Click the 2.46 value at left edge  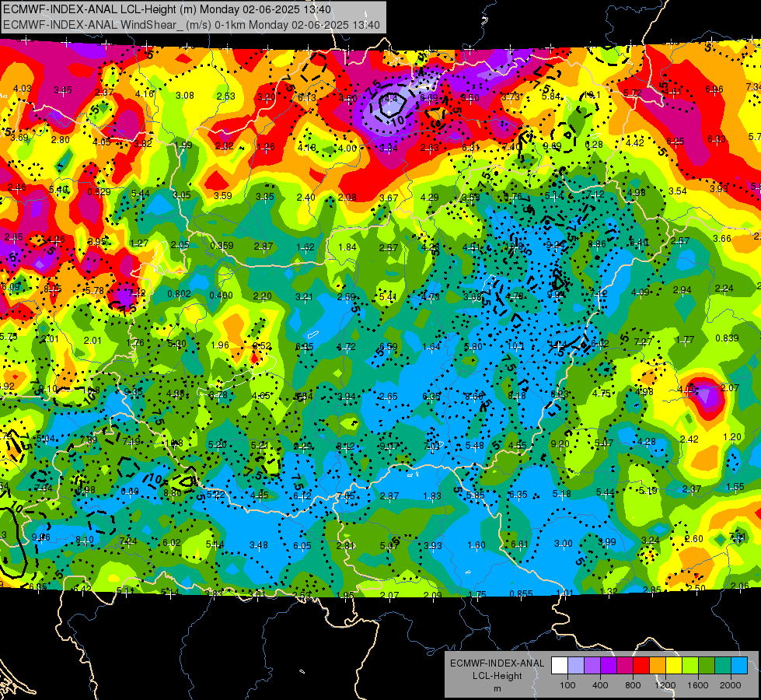pos(17,187)
